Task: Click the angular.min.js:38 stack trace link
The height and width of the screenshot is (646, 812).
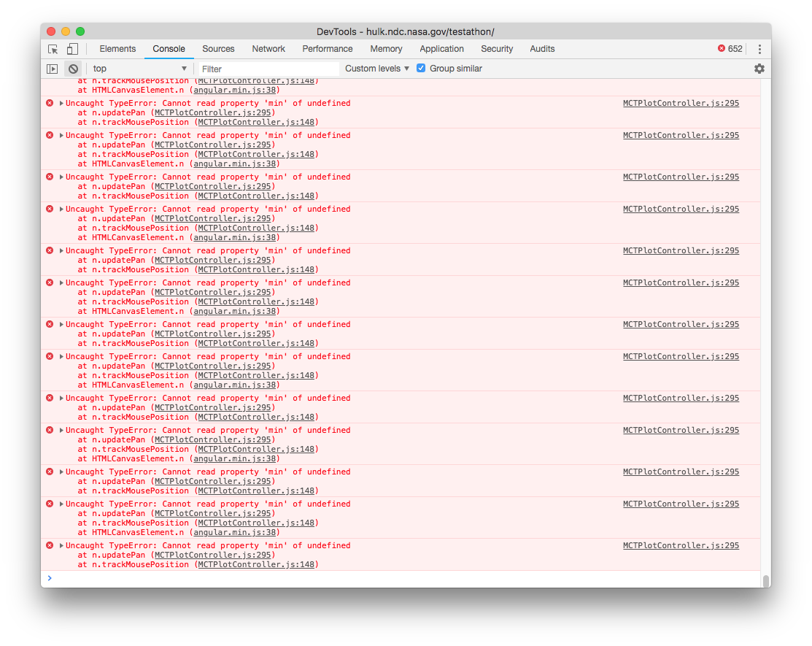Action: tap(235, 164)
